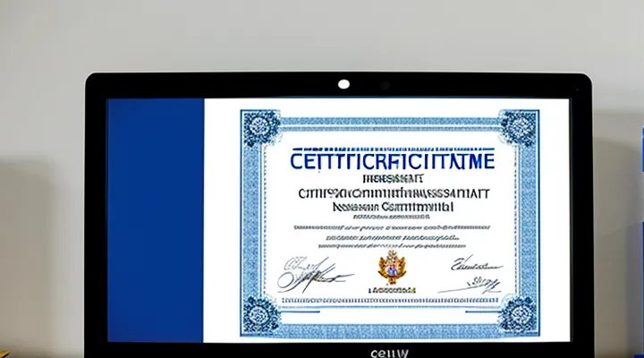Click the webcam at top of monitor bezel
Viewport: 644px width, 358px height.
pos(343,84)
